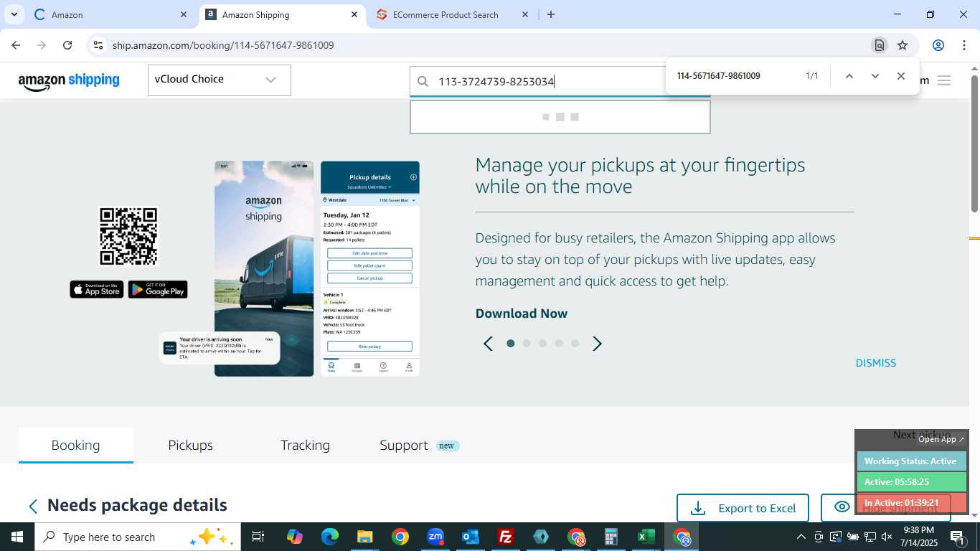The width and height of the screenshot is (980, 551).
Task: Open Microsoft Edge from the taskbar
Action: (x=330, y=537)
